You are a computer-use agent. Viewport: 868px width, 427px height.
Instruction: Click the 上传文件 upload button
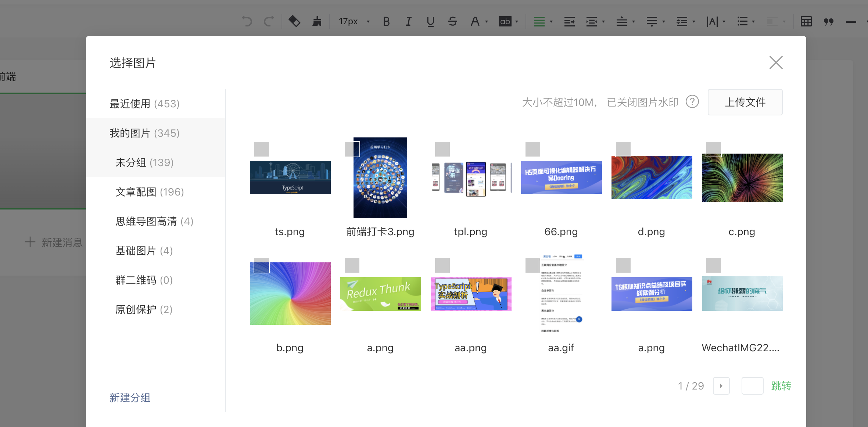coord(745,102)
